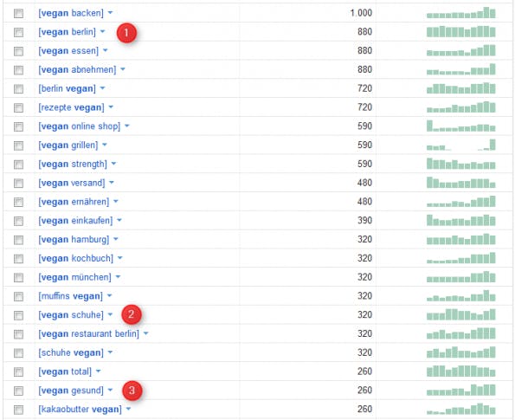This screenshot has width=515, height=420.
Task: Expand dropdown for [vegan restaurant berlin]
Action: pyautogui.click(x=145, y=333)
